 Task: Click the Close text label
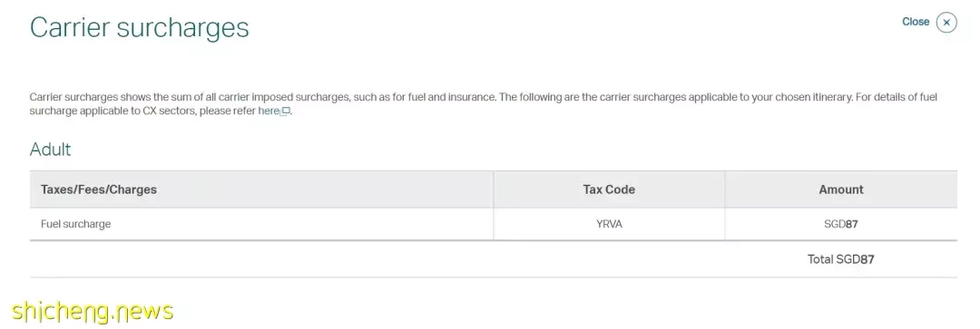(916, 22)
